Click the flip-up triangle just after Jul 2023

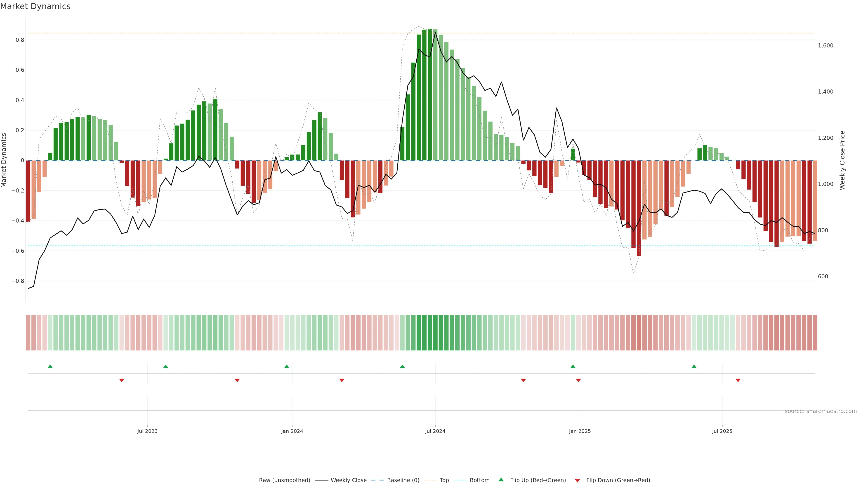pos(165,366)
